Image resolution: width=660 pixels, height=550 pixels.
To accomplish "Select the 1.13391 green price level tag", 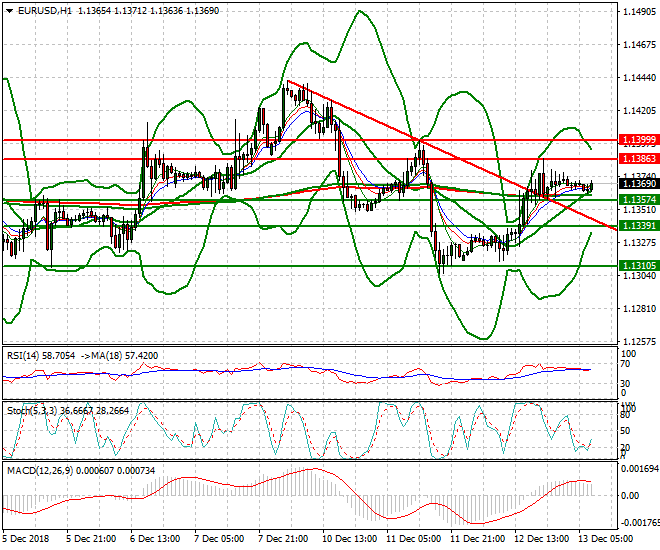I will point(638,226).
